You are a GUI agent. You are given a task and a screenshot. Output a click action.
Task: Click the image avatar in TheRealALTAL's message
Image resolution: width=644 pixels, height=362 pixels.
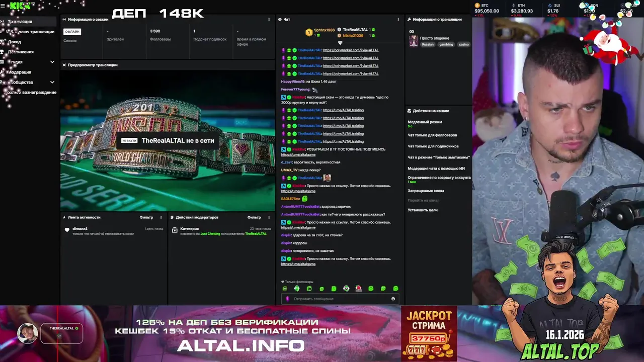327,178
